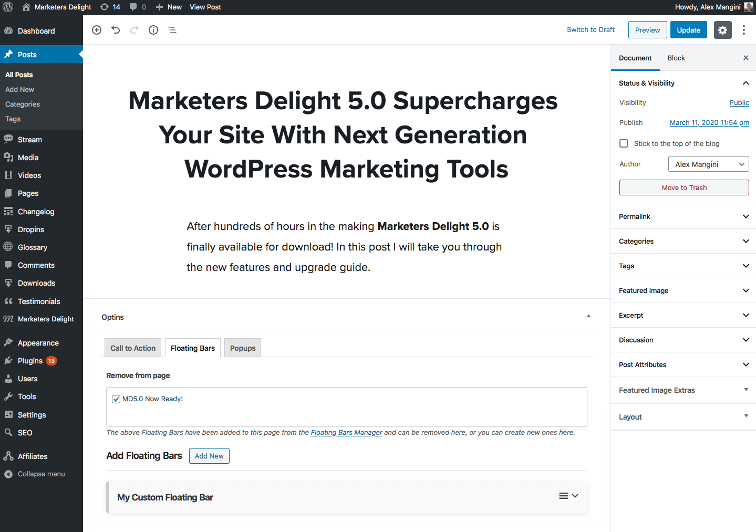Click Add New floating bar button

point(209,456)
